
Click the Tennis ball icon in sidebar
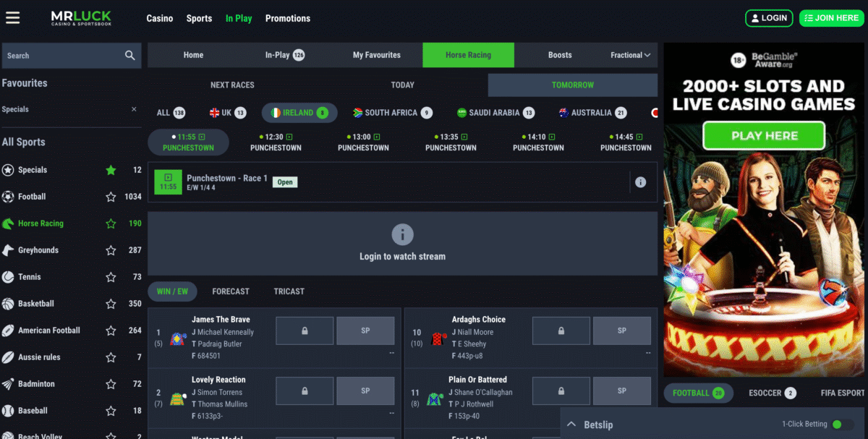pos(8,277)
